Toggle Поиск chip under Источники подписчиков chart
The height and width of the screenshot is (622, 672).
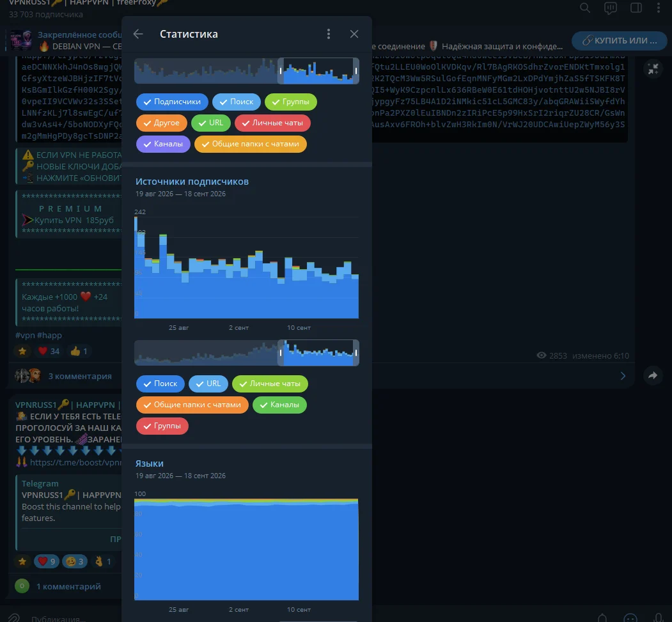[160, 384]
